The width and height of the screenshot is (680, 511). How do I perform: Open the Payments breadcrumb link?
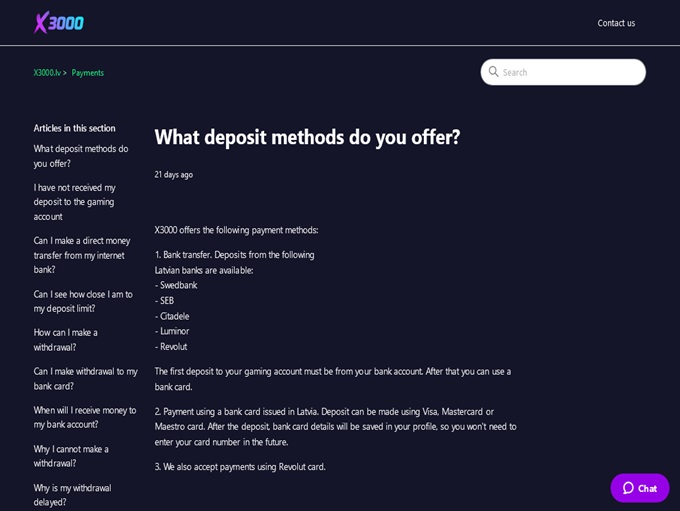[88, 73]
